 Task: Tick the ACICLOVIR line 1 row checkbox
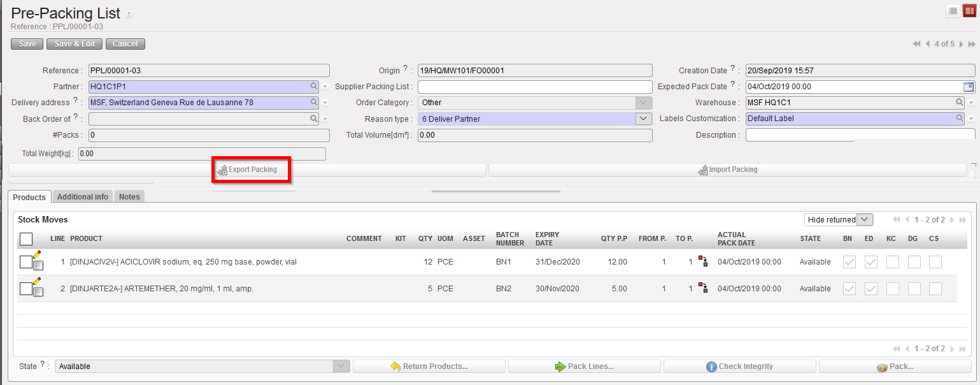click(x=25, y=262)
